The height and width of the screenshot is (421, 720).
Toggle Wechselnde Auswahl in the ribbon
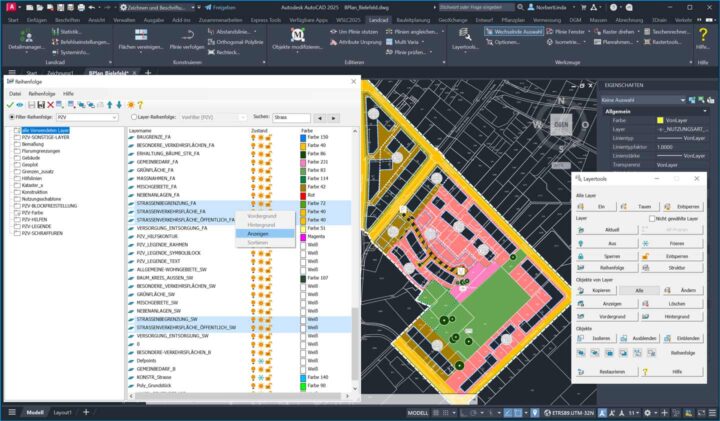pos(514,32)
